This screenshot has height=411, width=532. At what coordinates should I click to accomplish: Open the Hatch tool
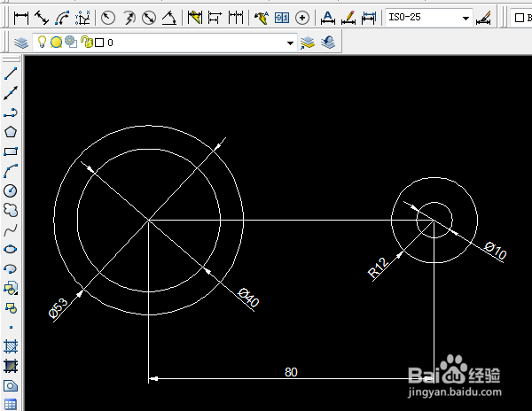[x=11, y=346]
